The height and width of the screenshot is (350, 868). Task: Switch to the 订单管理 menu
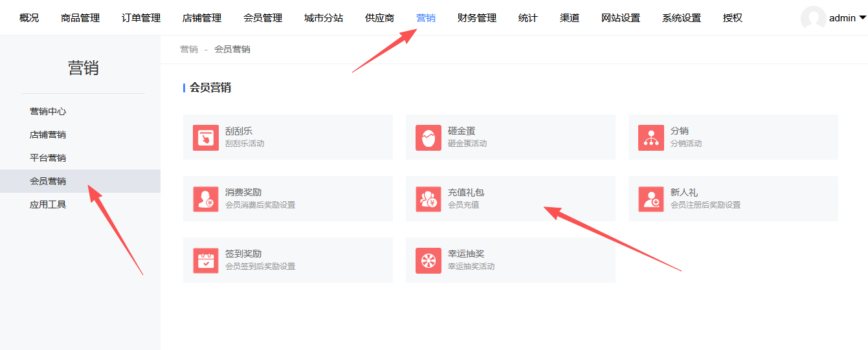point(141,18)
